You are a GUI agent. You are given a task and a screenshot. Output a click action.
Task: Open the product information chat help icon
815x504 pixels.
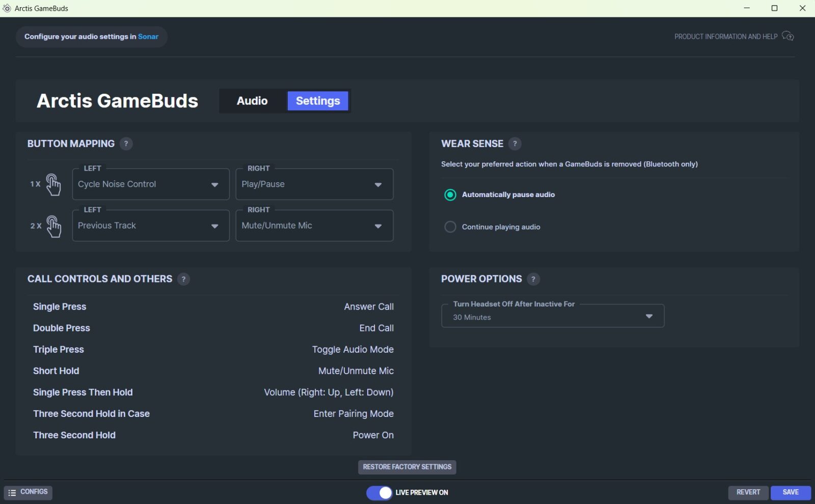(787, 36)
